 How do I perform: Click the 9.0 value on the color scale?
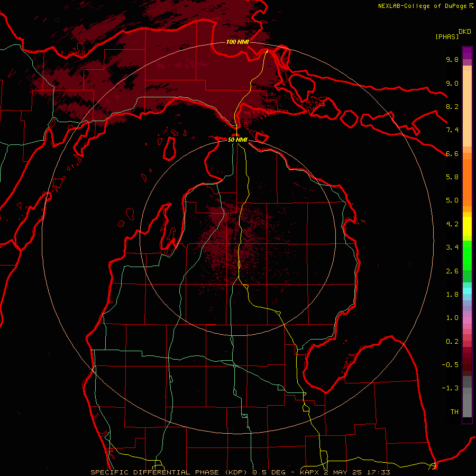(x=452, y=84)
